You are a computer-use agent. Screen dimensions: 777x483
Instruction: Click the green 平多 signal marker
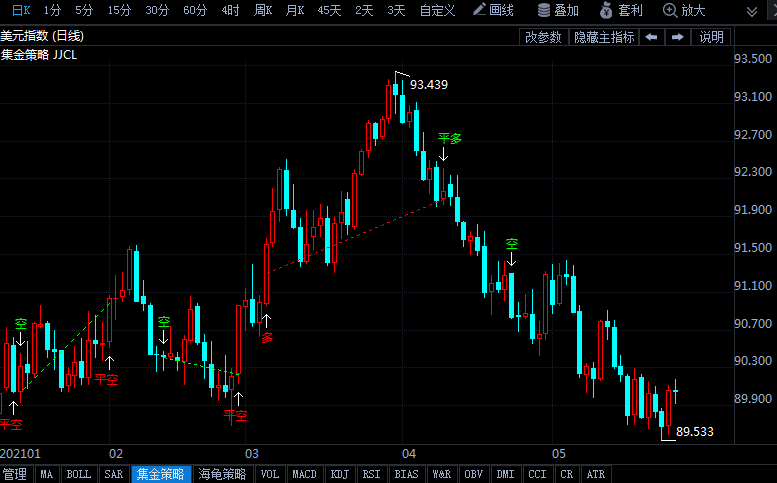[449, 138]
